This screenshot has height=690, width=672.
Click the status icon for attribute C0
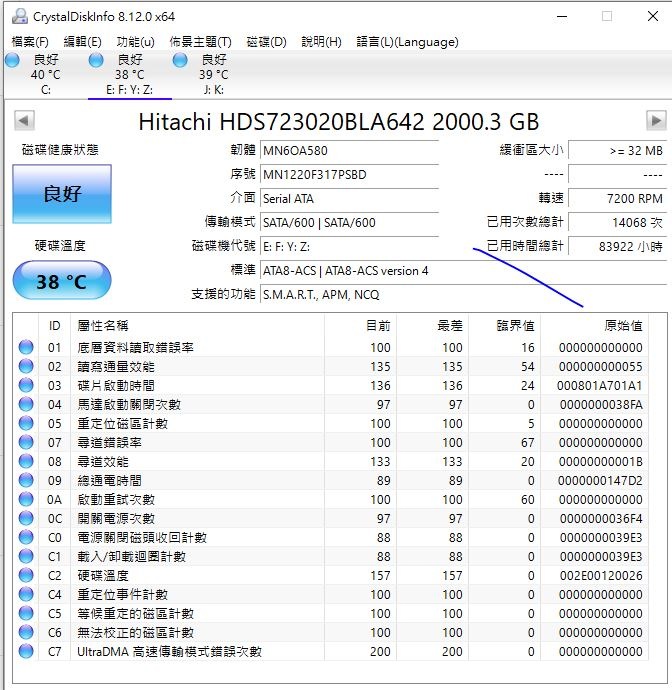[26, 537]
